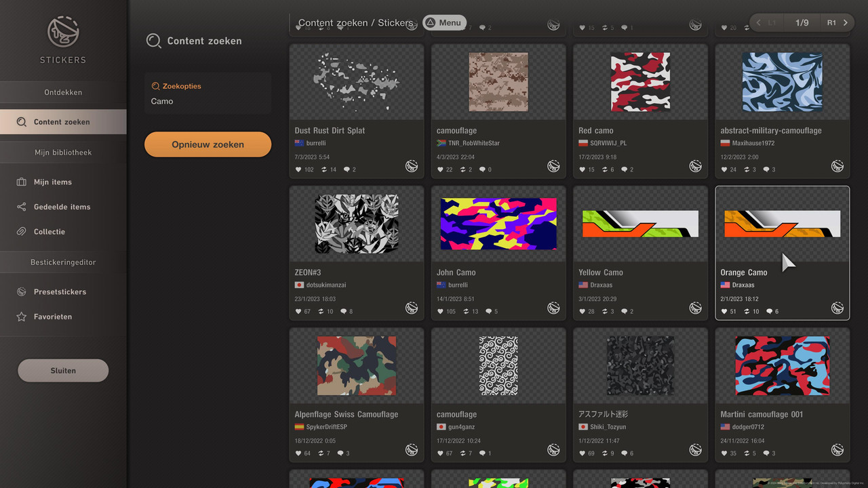Select Content zoeken in sidebar

click(x=63, y=122)
